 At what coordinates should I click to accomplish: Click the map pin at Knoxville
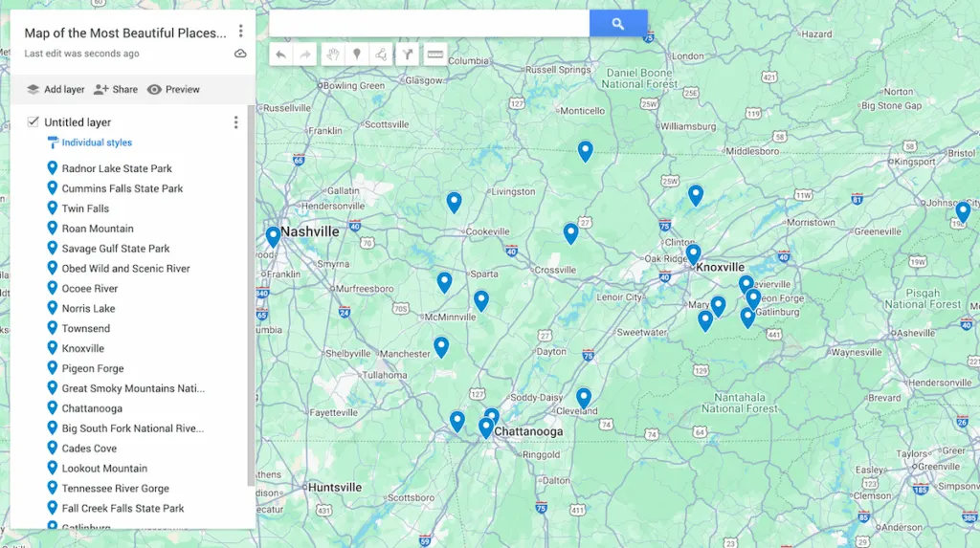pos(693,255)
